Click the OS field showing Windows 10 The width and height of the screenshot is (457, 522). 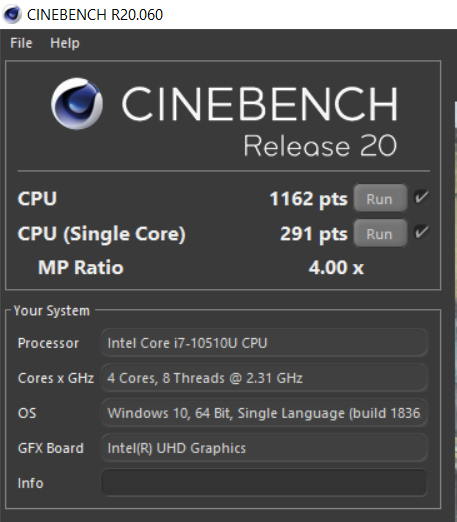[264, 413]
